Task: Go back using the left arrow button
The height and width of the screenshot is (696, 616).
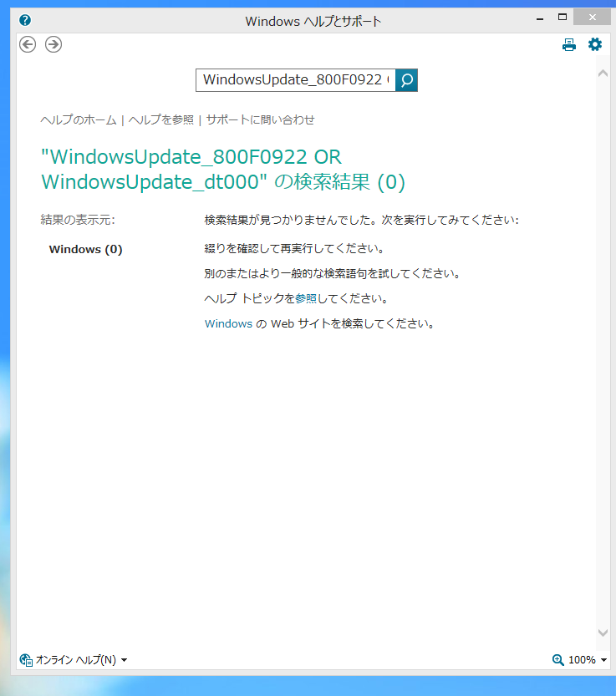Action: pyautogui.click(x=28, y=44)
